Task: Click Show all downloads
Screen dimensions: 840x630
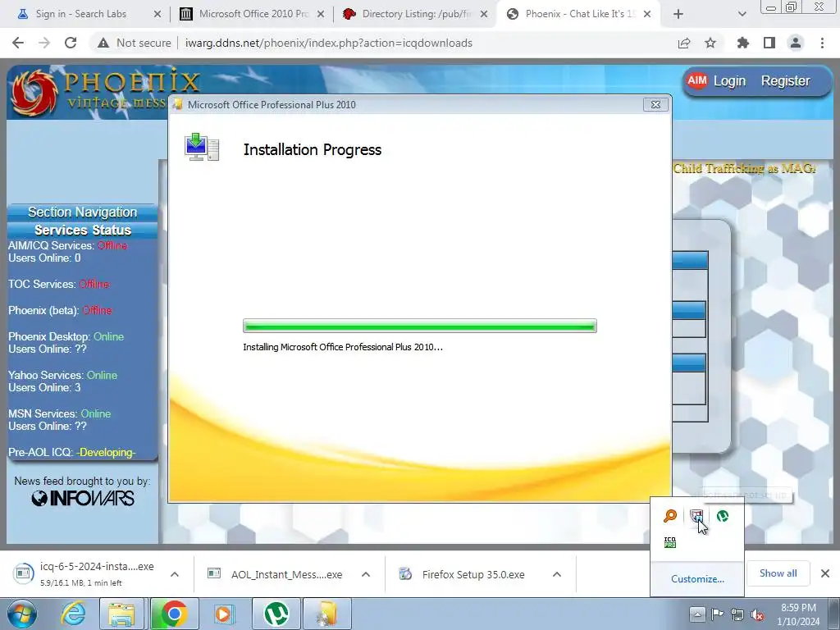Action: (x=778, y=573)
